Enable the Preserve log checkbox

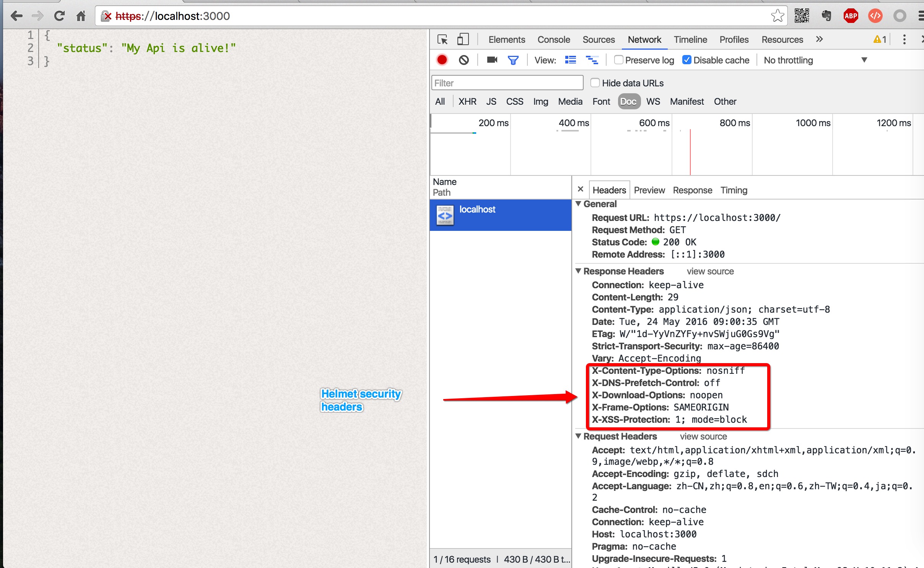coord(618,60)
